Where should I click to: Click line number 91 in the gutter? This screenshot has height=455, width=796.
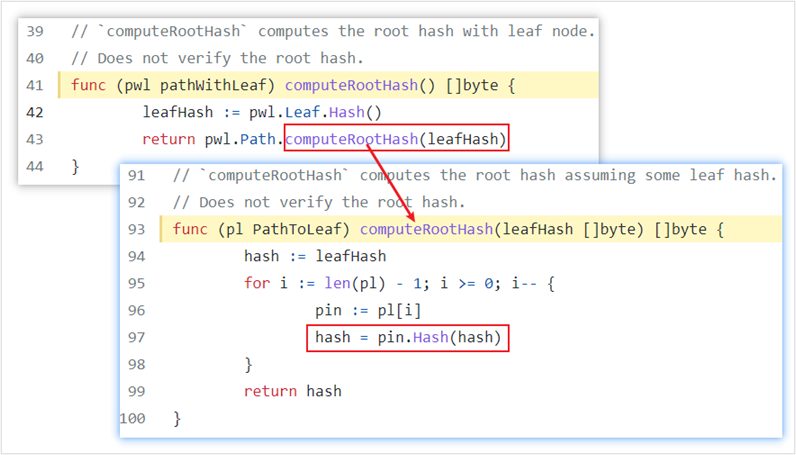(137, 176)
